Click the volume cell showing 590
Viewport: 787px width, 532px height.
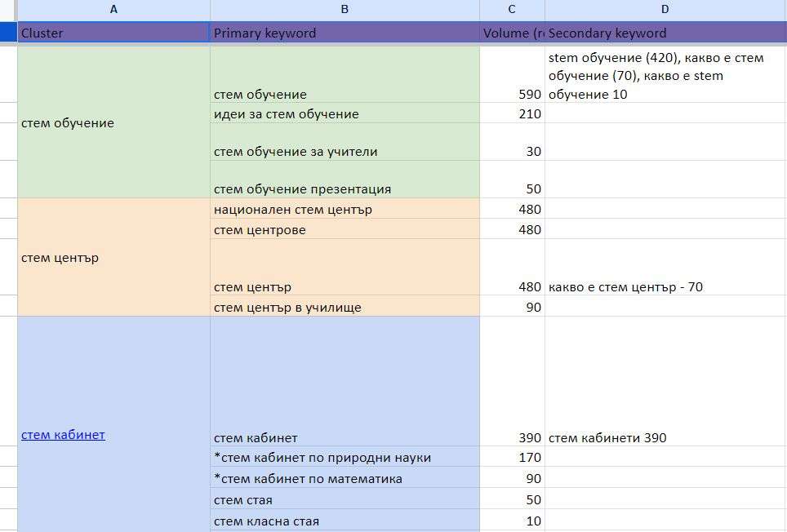click(512, 94)
